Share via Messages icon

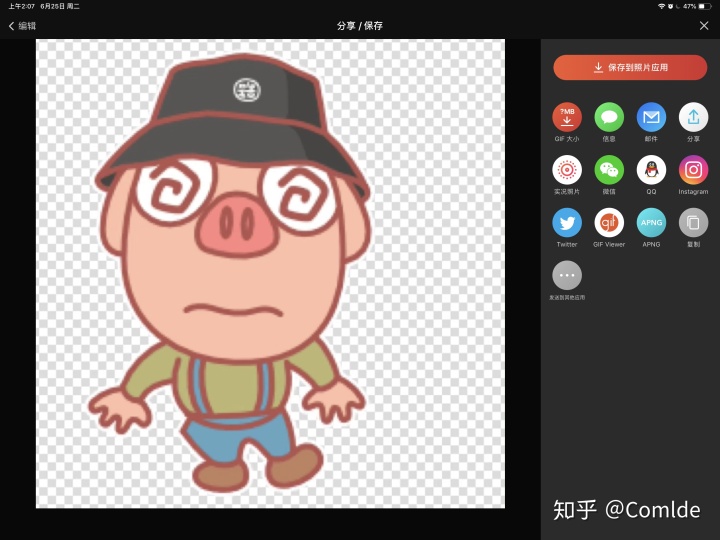(x=609, y=117)
